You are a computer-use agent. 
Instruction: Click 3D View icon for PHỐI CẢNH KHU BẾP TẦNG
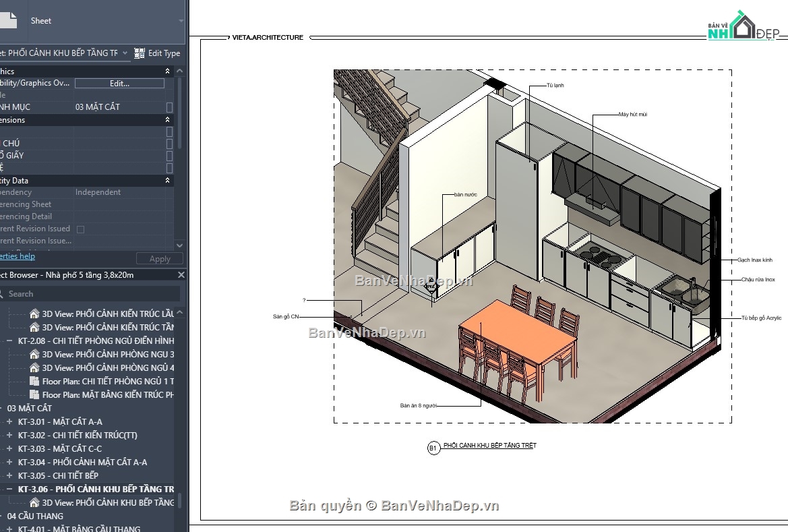click(34, 503)
